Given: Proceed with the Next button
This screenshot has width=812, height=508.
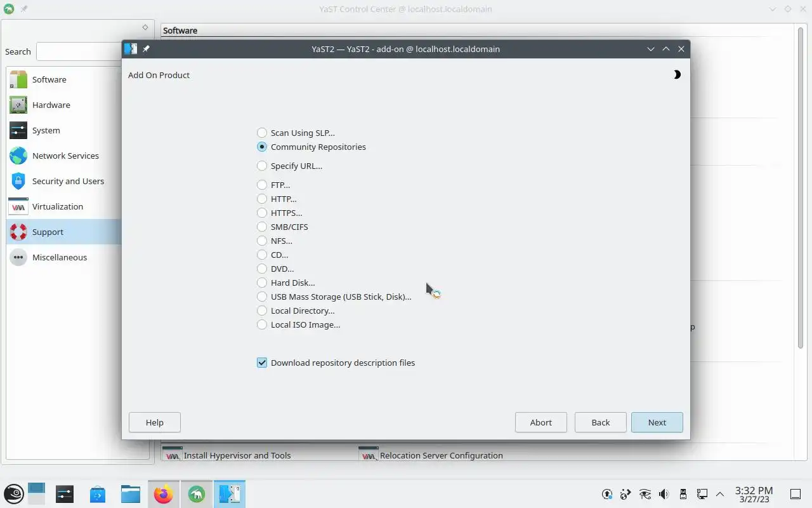Looking at the screenshot, I should [657, 422].
